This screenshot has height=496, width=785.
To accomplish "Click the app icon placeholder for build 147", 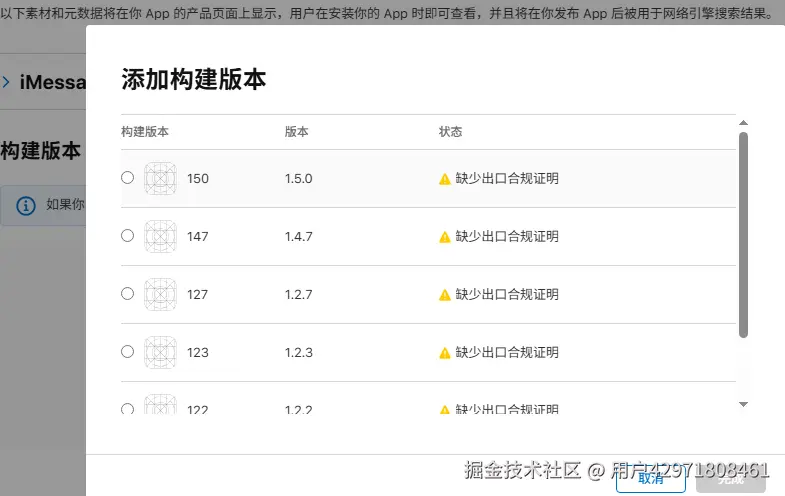I will point(160,236).
